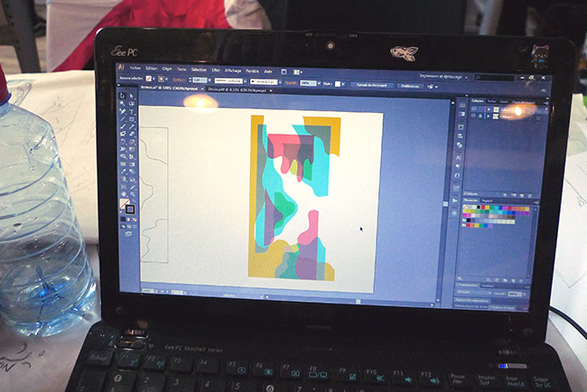This screenshot has width=587, height=392.
Task: Click the 'Contour' link in control bar
Action: 179,79
